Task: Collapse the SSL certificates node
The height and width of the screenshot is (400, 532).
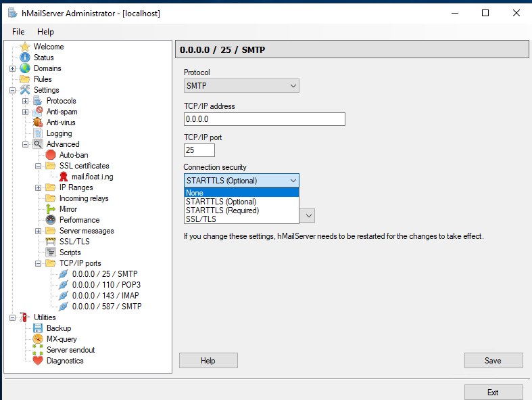Action: 39,166
